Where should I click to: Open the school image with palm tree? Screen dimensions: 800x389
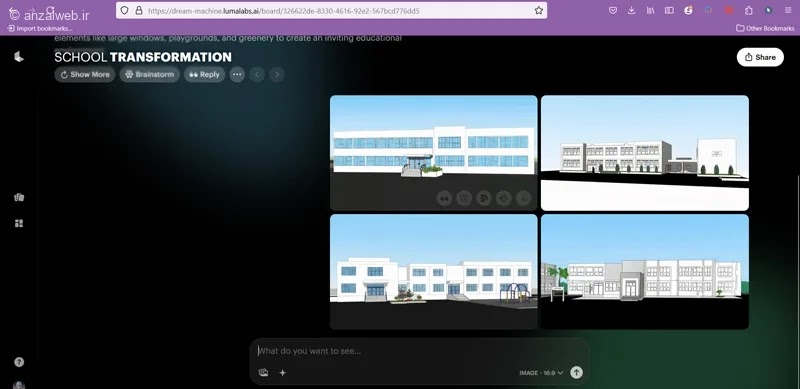(x=645, y=272)
